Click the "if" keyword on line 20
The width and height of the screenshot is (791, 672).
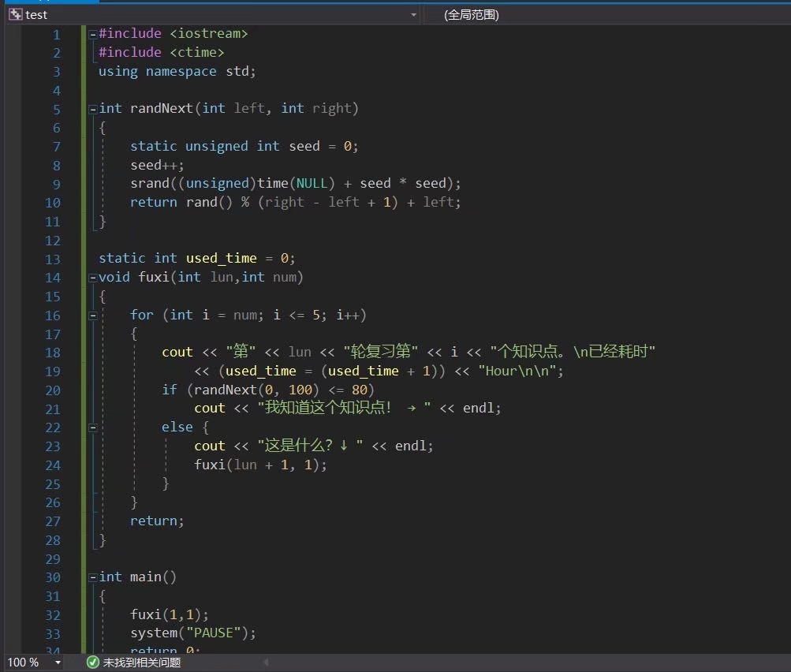[x=170, y=390]
